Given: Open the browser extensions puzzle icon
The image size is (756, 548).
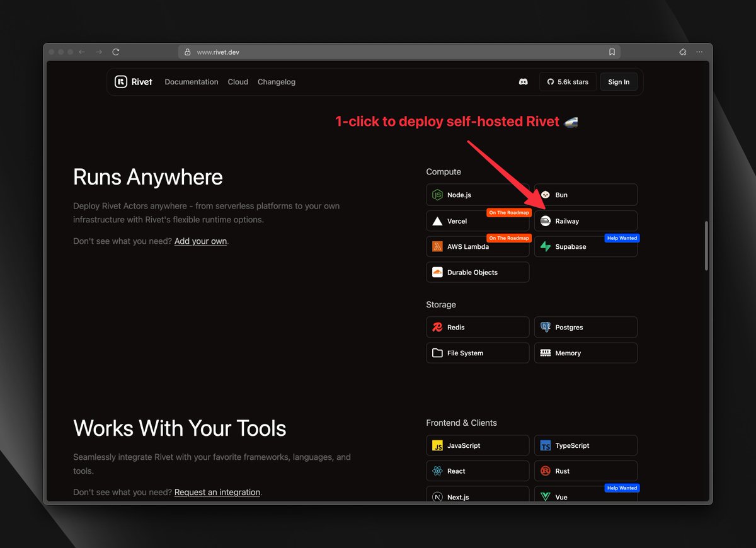Looking at the screenshot, I should pos(682,52).
